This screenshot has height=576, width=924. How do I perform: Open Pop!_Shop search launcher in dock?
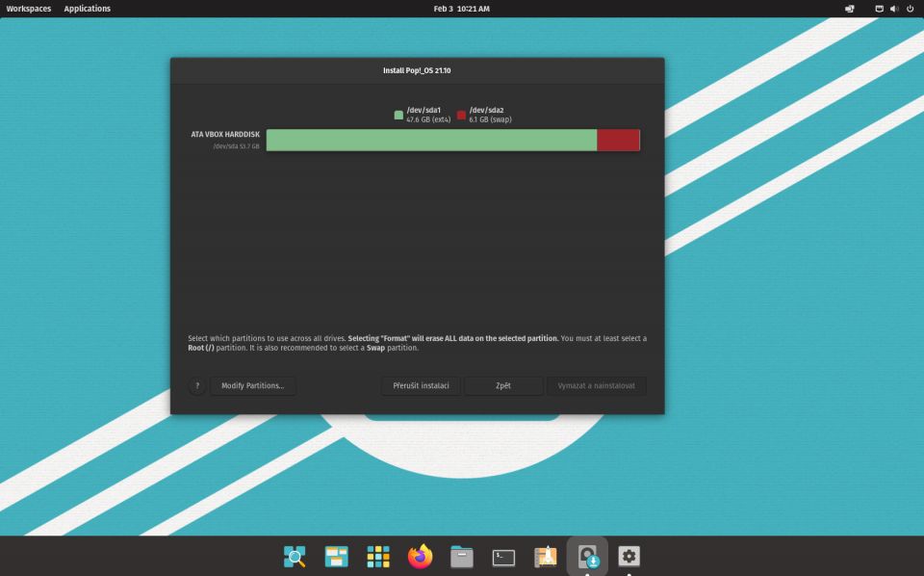pos(295,556)
